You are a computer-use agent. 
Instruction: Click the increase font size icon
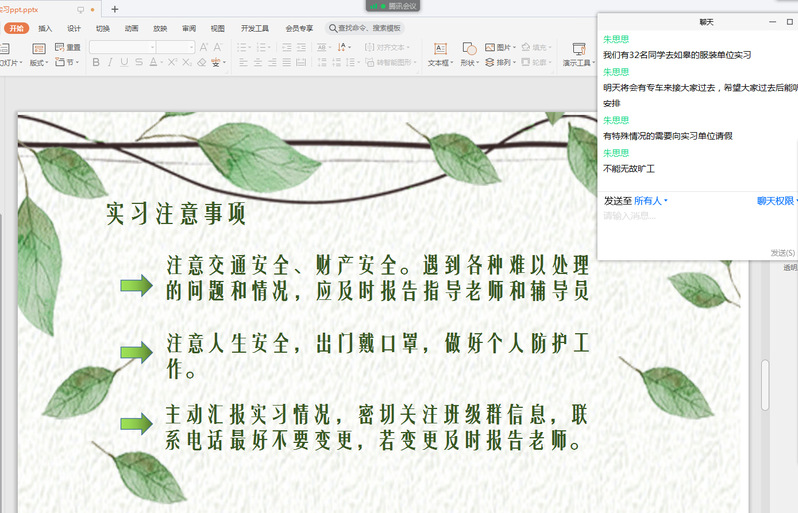point(204,47)
